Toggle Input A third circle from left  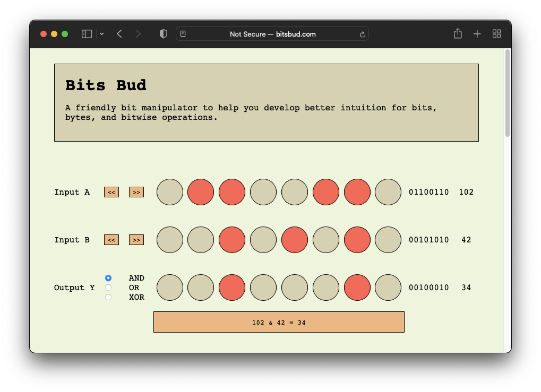[232, 192]
